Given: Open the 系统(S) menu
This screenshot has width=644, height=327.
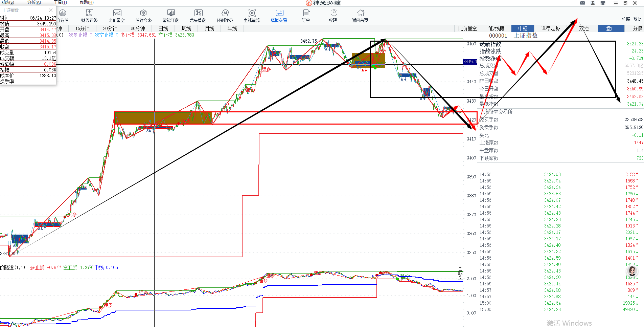Looking at the screenshot, I should [7, 2].
